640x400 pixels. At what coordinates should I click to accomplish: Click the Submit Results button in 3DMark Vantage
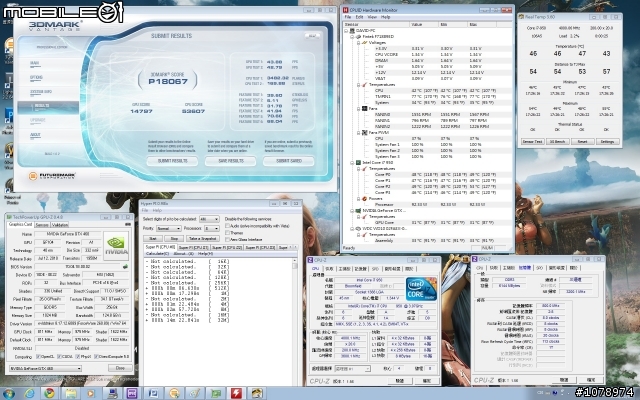point(172,161)
